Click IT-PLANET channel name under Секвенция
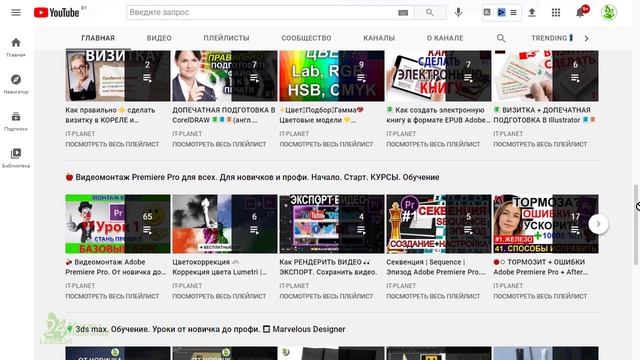The width and height of the screenshot is (640, 360). [x=401, y=286]
